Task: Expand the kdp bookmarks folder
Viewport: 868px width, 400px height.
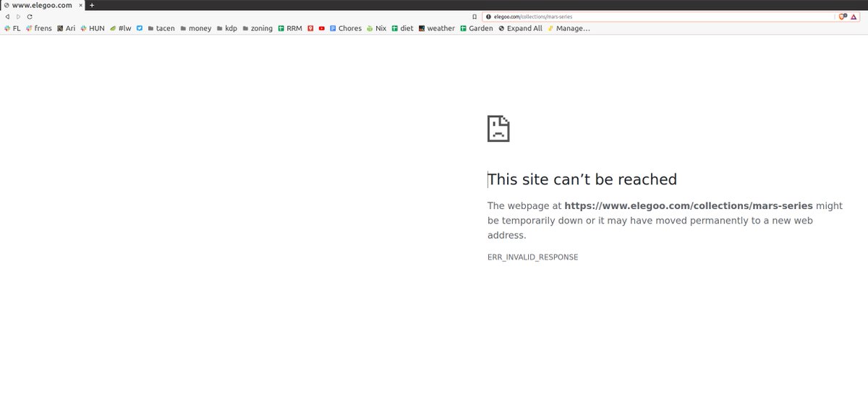Action: [226, 28]
